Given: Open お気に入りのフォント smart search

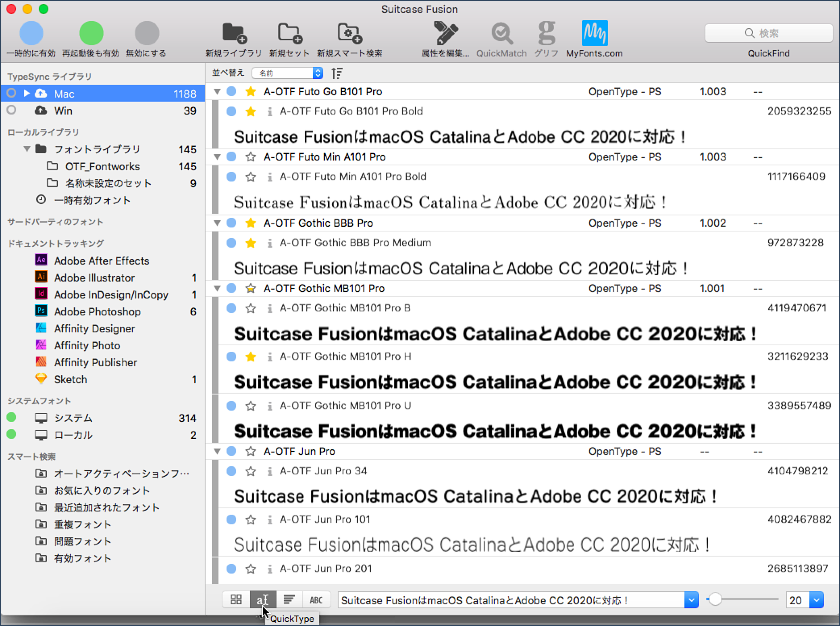Looking at the screenshot, I should coord(102,490).
